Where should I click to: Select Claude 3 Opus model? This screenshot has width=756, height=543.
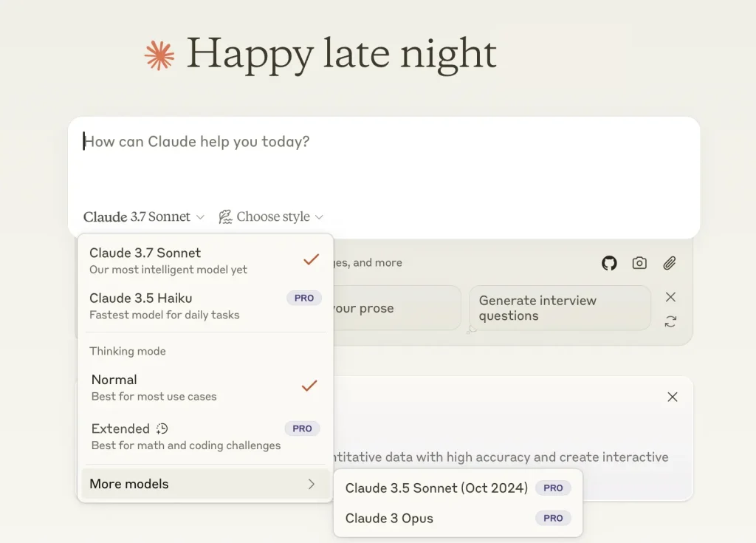tap(458, 518)
